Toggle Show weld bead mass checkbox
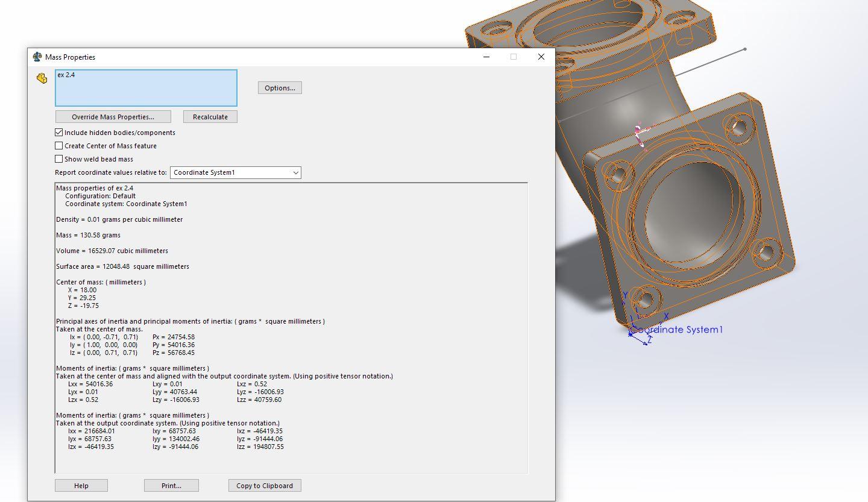Image resolution: width=868 pixels, height=502 pixels. click(x=58, y=159)
